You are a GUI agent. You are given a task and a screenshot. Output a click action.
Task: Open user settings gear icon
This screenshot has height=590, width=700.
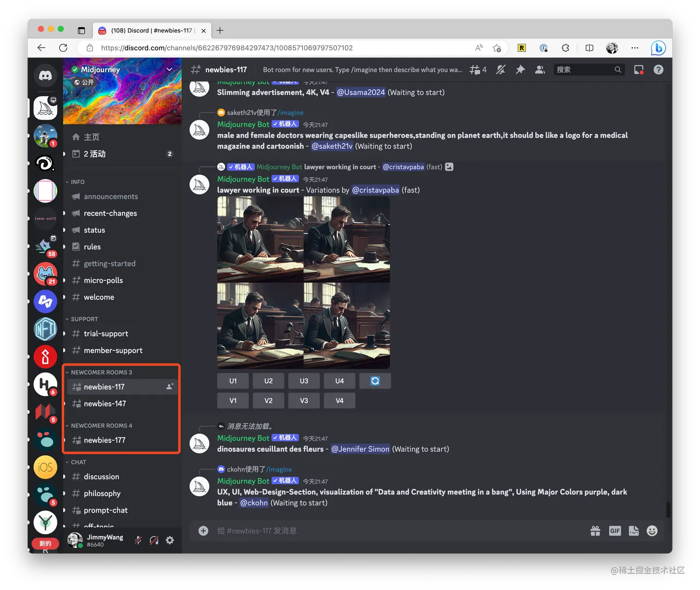click(170, 540)
